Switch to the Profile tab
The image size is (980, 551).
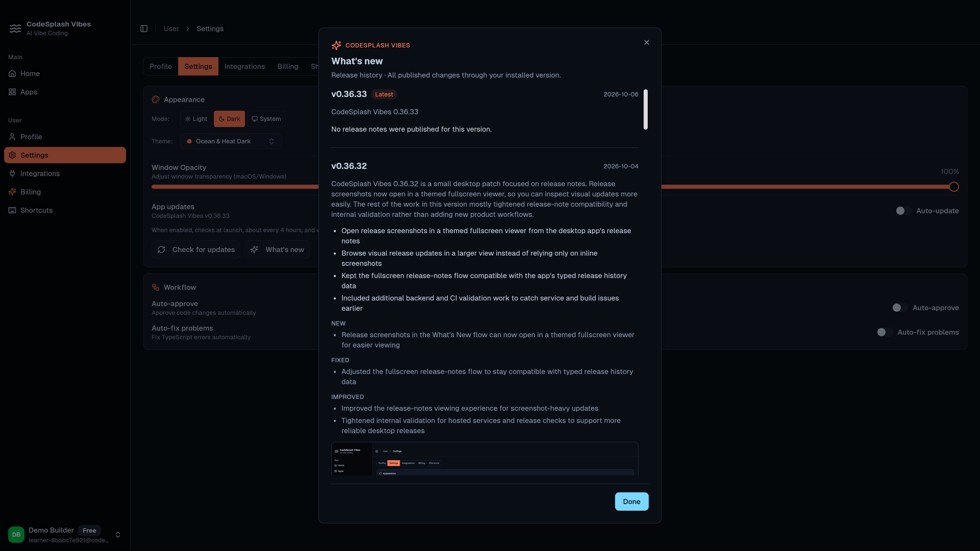(x=161, y=66)
